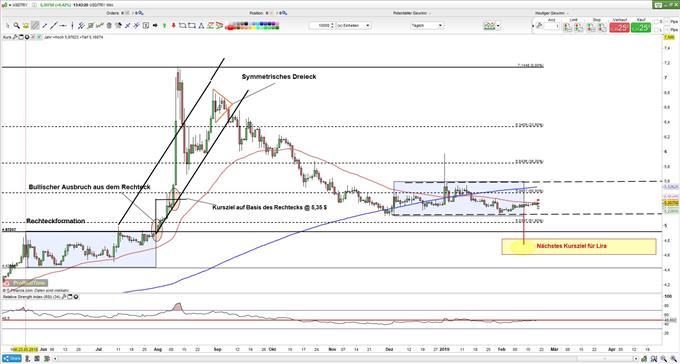Open the Täglich timeframe dropdown

tap(427, 26)
